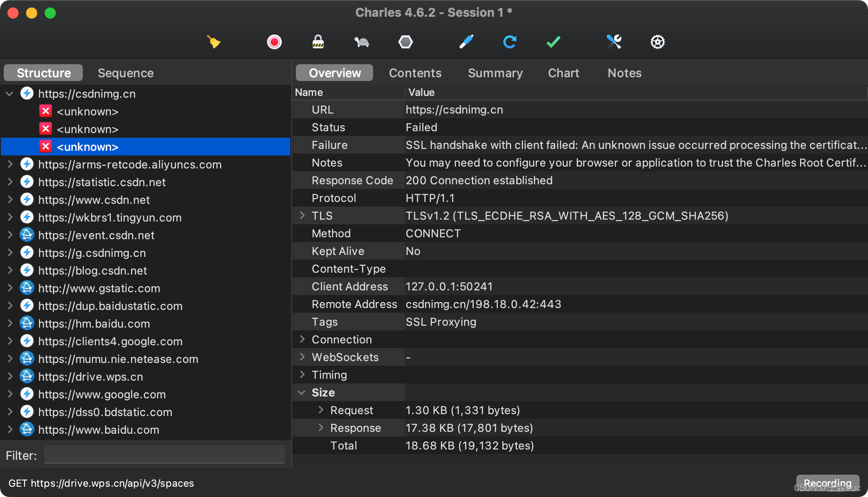Click the lightning icon of clients4.google.com
Screen dimensions: 868x497
[x=27, y=341]
